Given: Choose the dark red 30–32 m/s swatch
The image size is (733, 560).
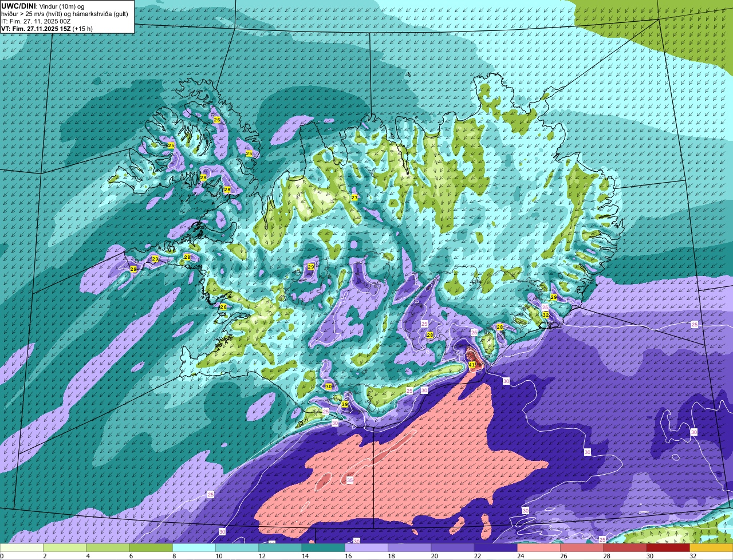Looking at the screenshot, I should [x=668, y=548].
